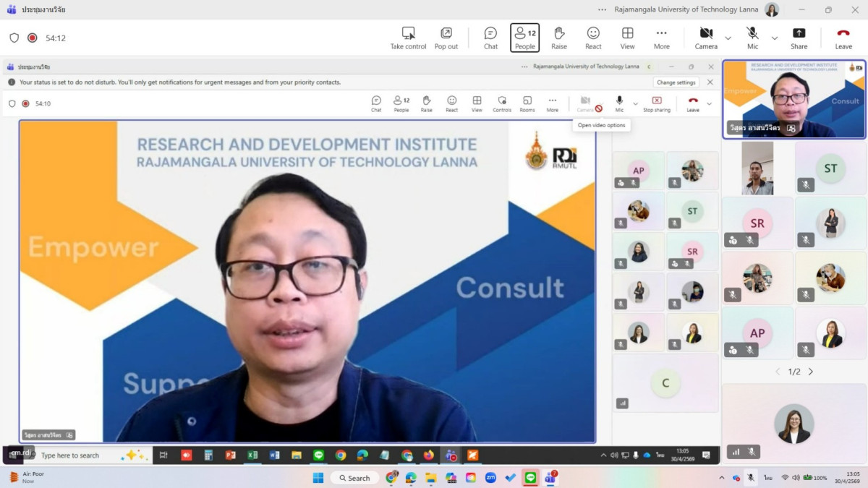The image size is (868, 488).
Task: Click the Windows taskbar Search box
Action: pos(354,478)
